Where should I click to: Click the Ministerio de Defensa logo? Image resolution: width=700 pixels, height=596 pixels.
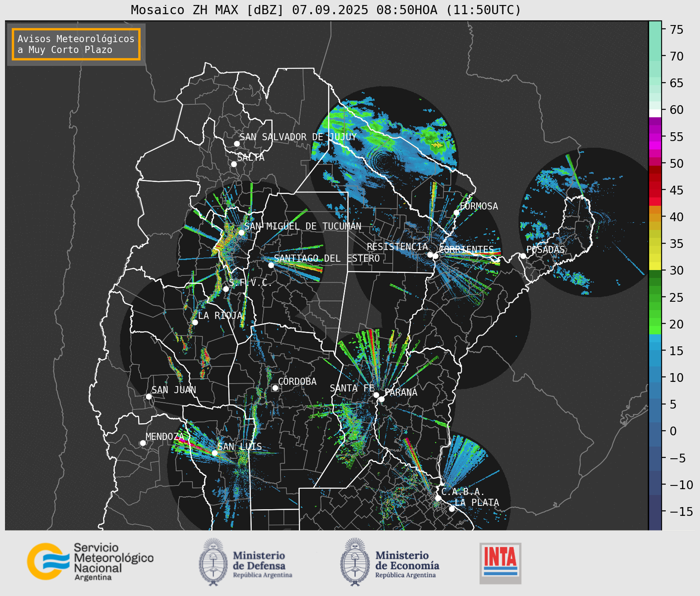click(245, 562)
